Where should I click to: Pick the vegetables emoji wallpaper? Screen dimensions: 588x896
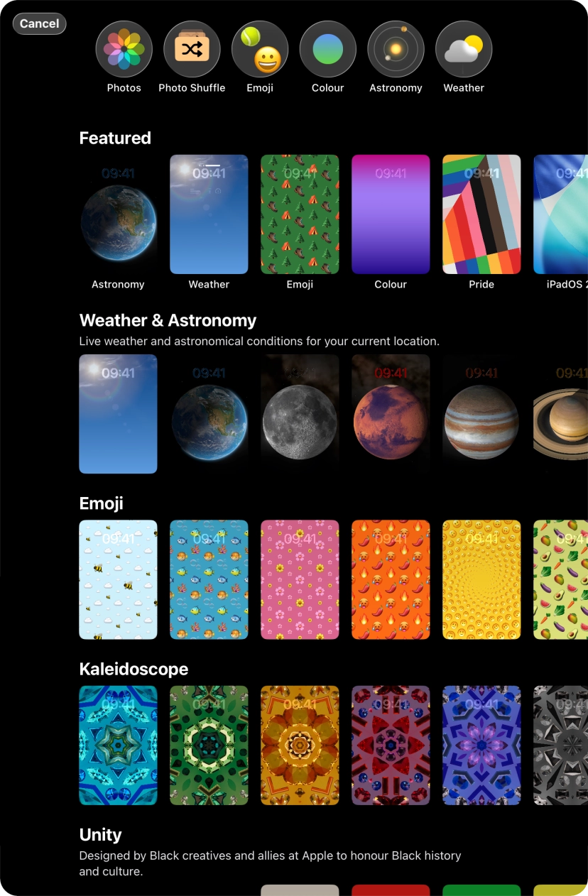click(x=561, y=580)
